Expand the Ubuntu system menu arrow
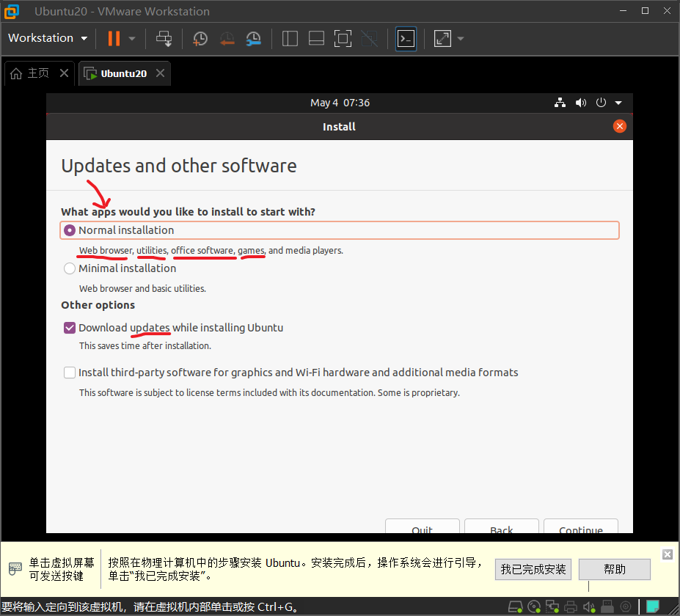Screen dimensions: 680x616 point(618,103)
